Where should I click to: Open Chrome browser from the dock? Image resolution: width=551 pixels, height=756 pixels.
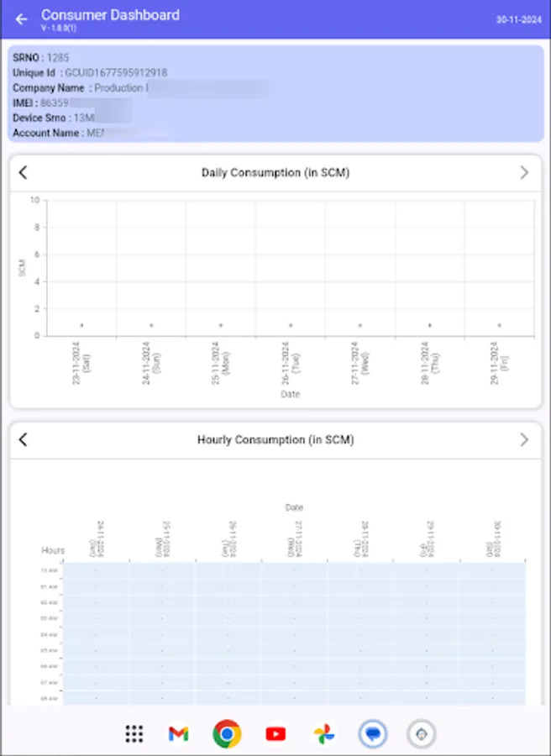point(227,733)
